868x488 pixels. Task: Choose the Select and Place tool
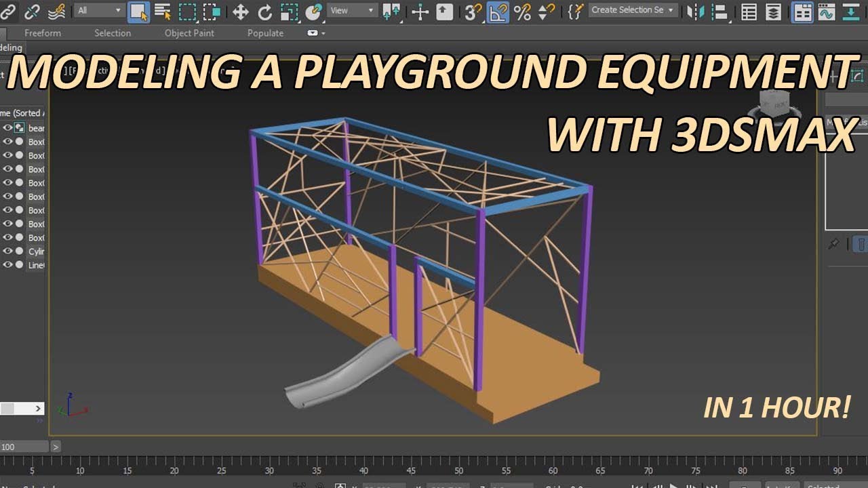(x=313, y=11)
